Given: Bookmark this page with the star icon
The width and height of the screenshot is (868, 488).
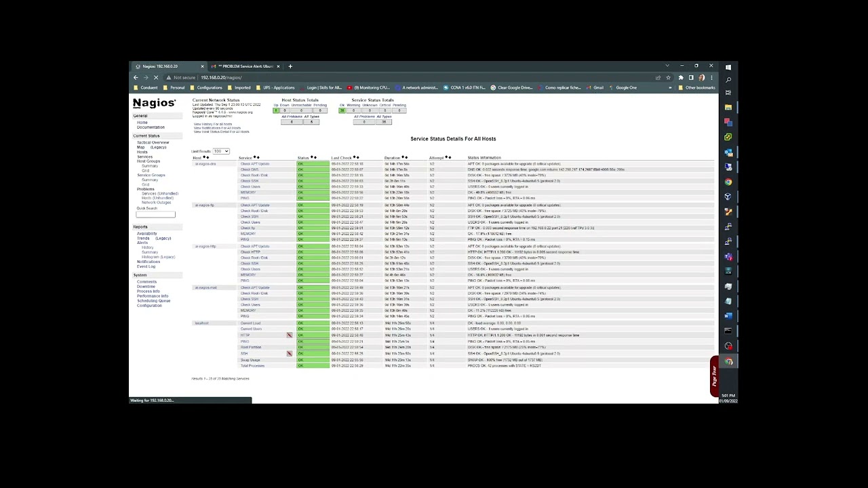Looking at the screenshot, I should click(668, 77).
